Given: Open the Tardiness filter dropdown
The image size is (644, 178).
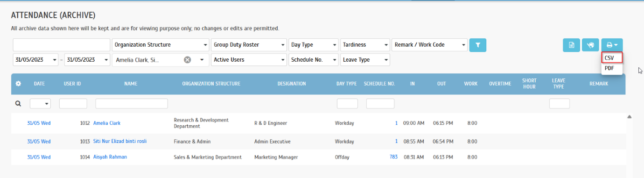Looking at the screenshot, I should pyautogui.click(x=365, y=45).
